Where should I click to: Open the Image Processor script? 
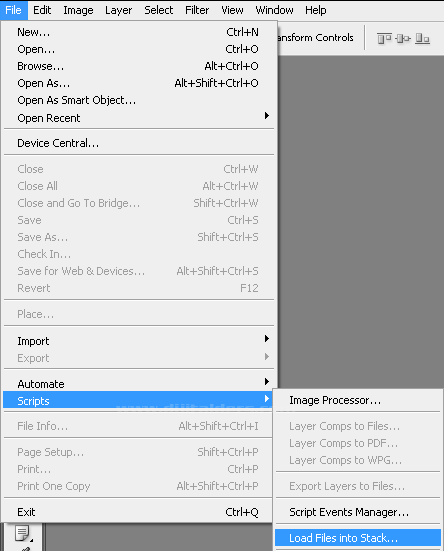click(x=358, y=400)
